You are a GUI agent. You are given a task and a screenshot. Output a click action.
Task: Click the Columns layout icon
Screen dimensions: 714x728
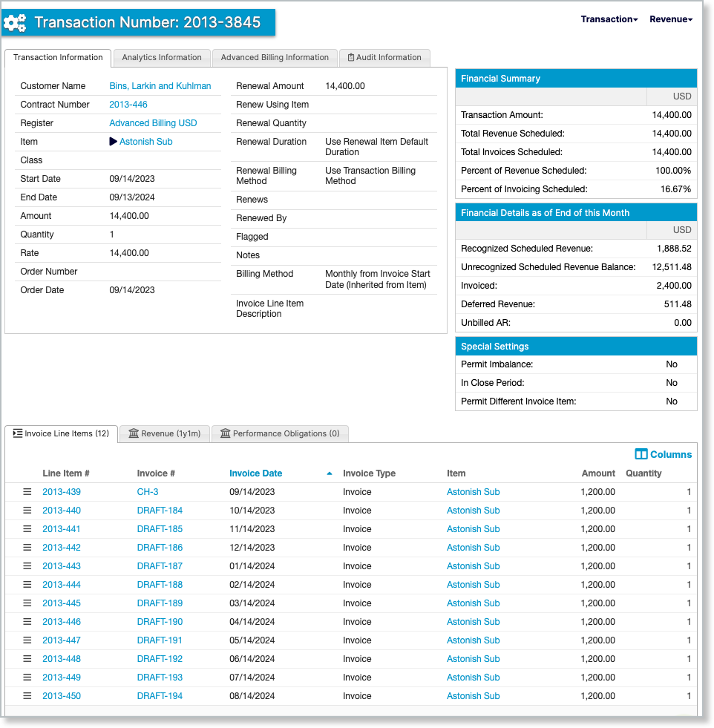641,454
